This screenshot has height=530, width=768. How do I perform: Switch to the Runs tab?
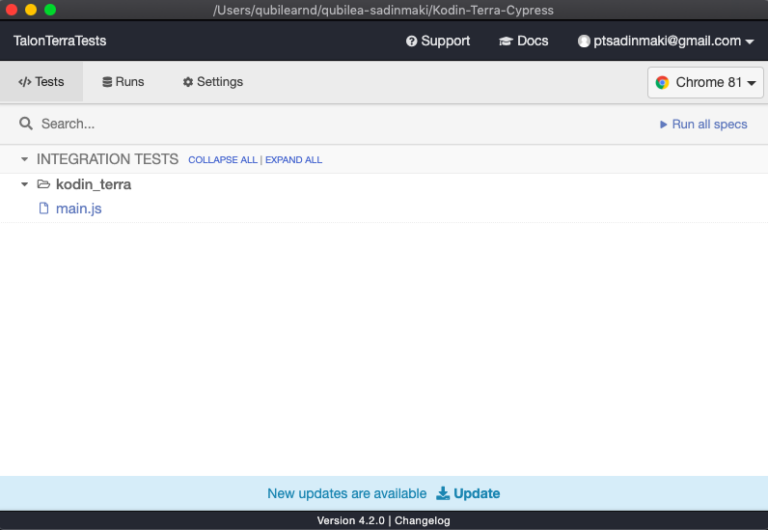point(123,82)
